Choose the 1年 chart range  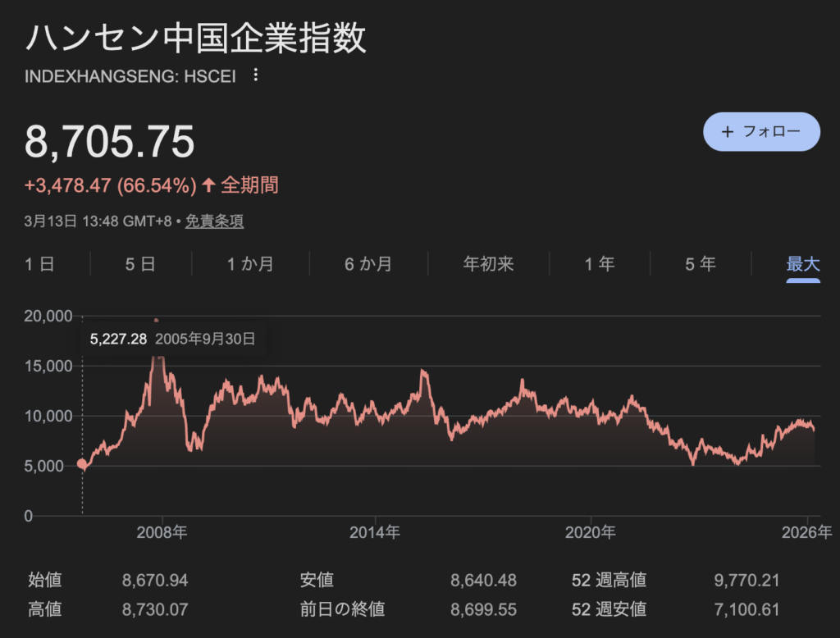pos(599,264)
